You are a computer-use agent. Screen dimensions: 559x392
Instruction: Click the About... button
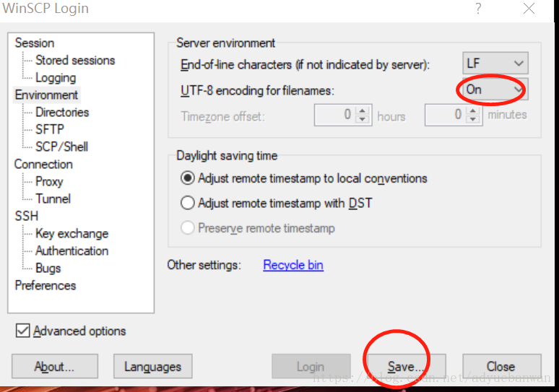[x=55, y=366]
